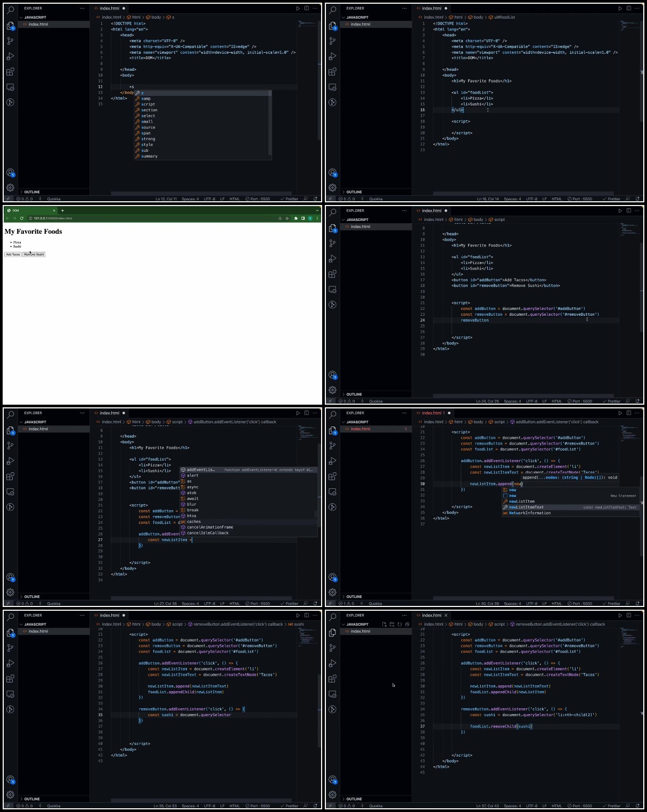Image resolution: width=647 pixels, height=812 pixels.
Task: Run the file in the window at Ln 12, Col 11
Action: (x=298, y=9)
